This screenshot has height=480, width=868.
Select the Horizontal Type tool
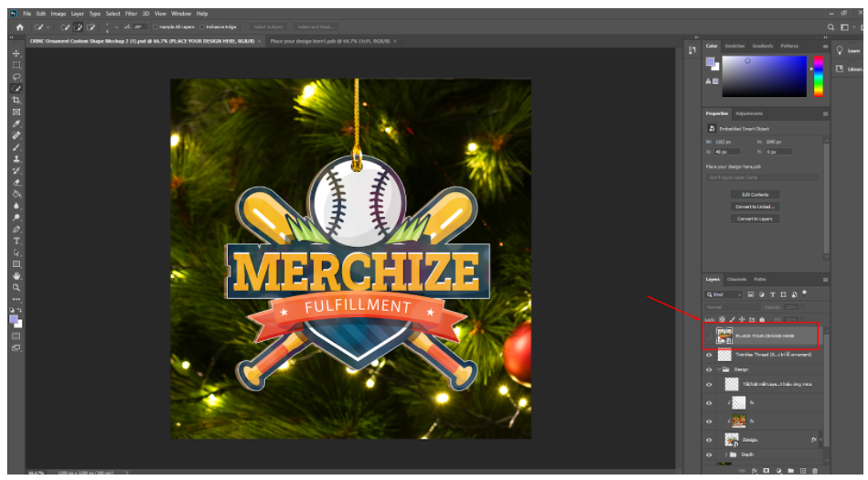click(16, 240)
